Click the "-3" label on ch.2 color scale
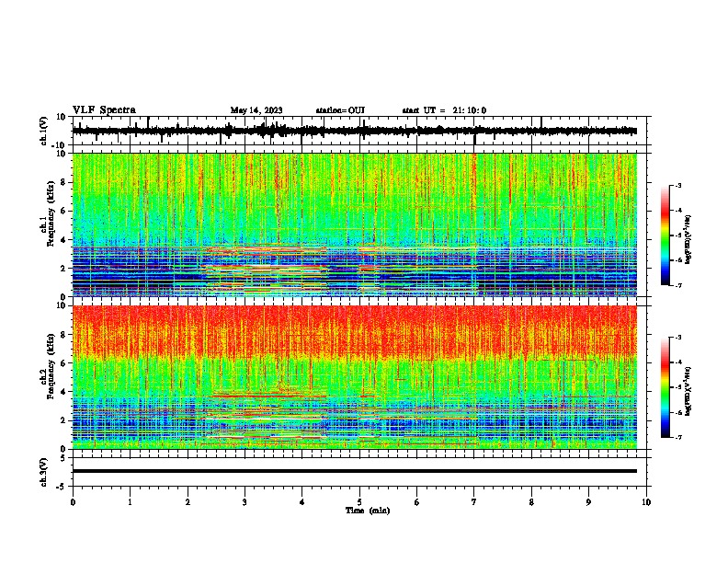Screen dimensions: 728x563 677,338
